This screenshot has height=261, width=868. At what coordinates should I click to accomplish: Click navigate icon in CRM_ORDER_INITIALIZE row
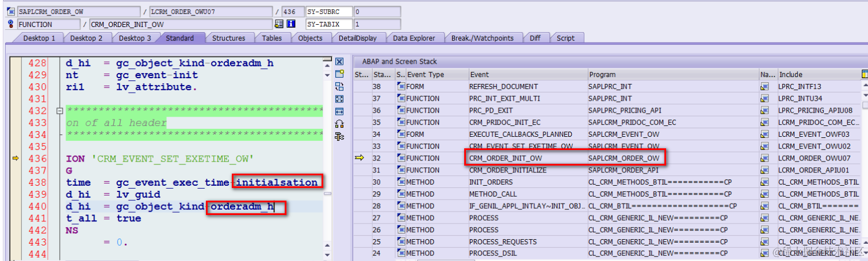pos(764,170)
